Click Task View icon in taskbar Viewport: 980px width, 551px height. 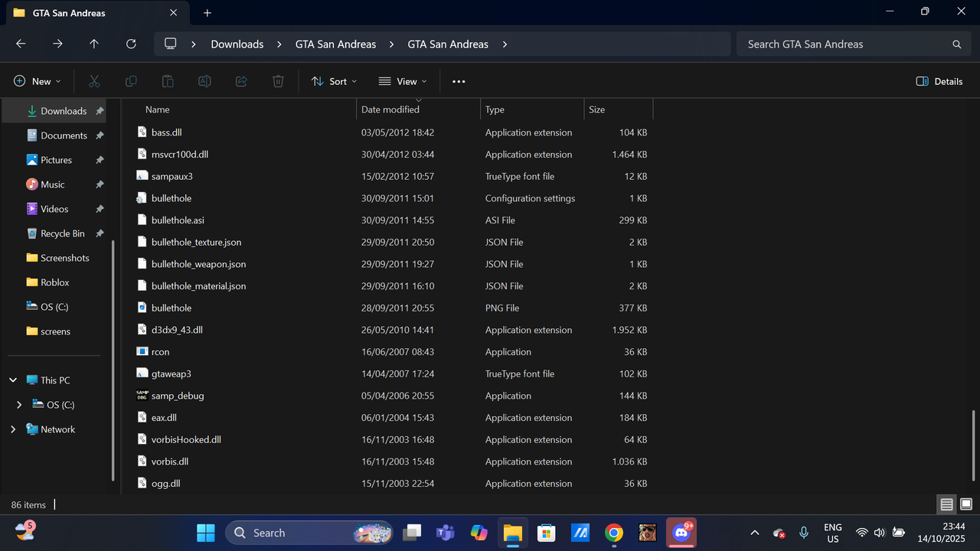[413, 533]
